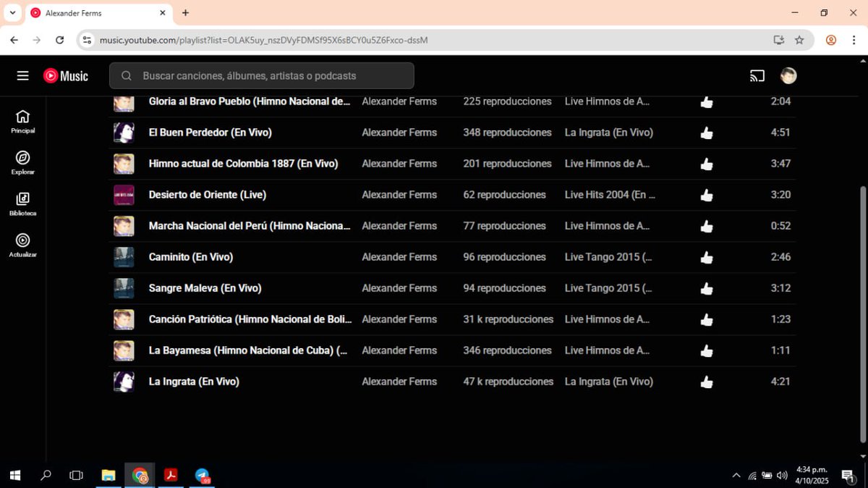Open Live Tango 2015 album on Caminito row
This screenshot has height=488, width=868.
point(609,257)
